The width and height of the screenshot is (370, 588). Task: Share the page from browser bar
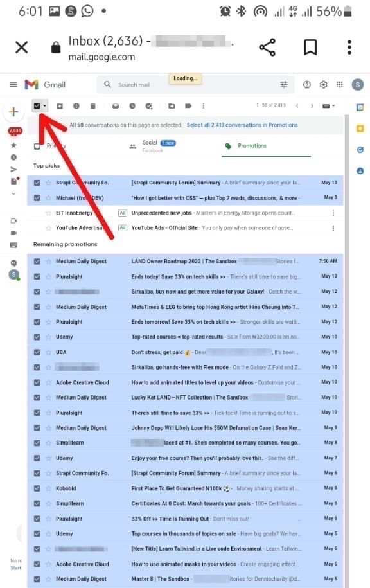pyautogui.click(x=267, y=48)
